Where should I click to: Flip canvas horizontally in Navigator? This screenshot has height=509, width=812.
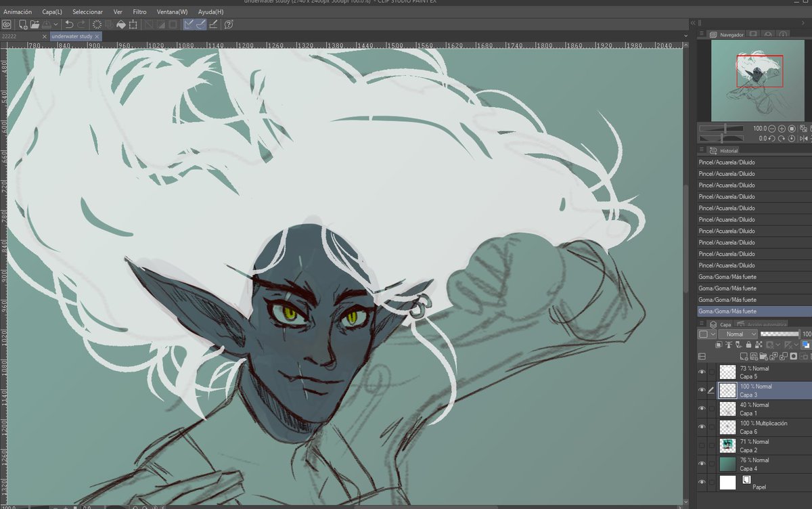803,139
